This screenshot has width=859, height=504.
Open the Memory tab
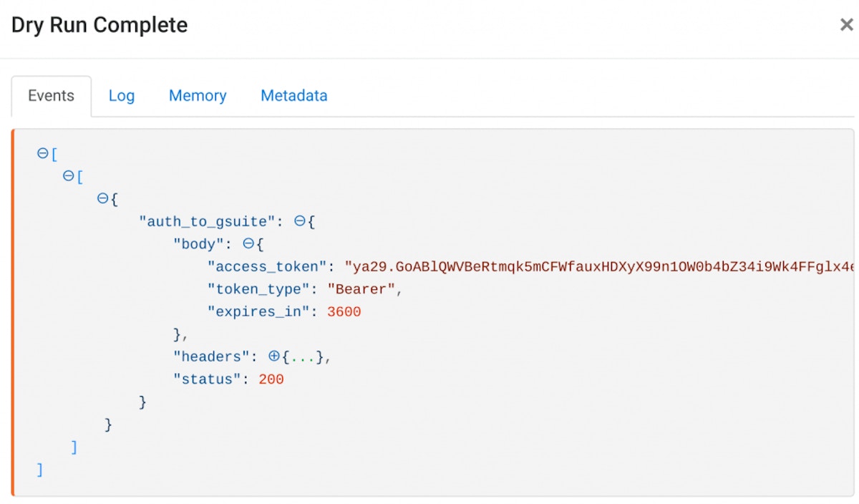pyautogui.click(x=198, y=96)
